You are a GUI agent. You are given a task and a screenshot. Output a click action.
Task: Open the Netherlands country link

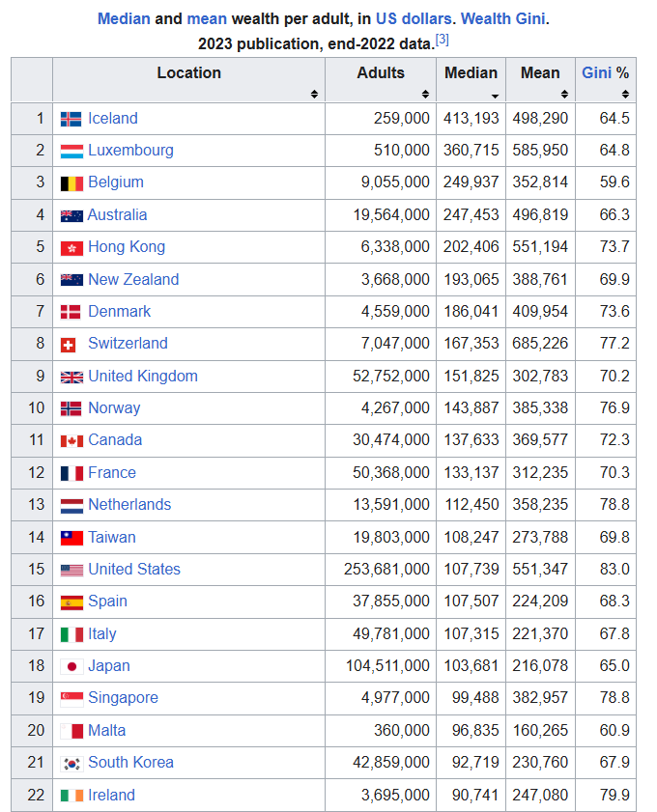coord(129,505)
